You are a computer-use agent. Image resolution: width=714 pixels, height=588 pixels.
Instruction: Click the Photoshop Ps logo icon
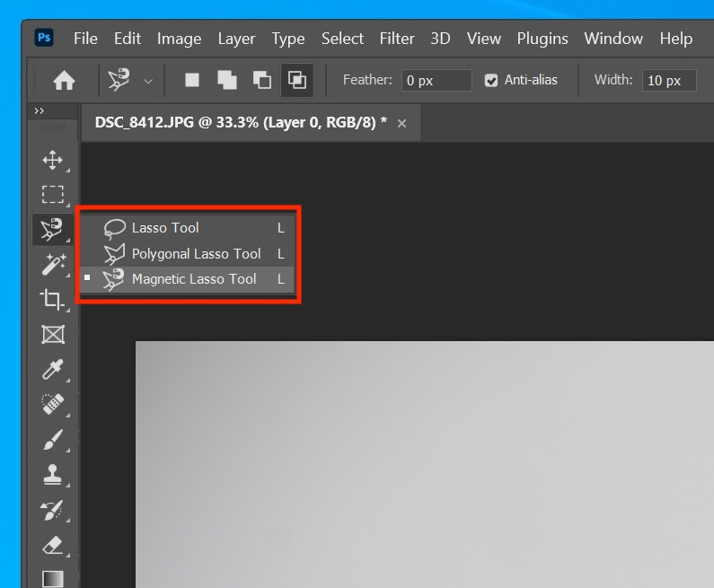coord(44,38)
